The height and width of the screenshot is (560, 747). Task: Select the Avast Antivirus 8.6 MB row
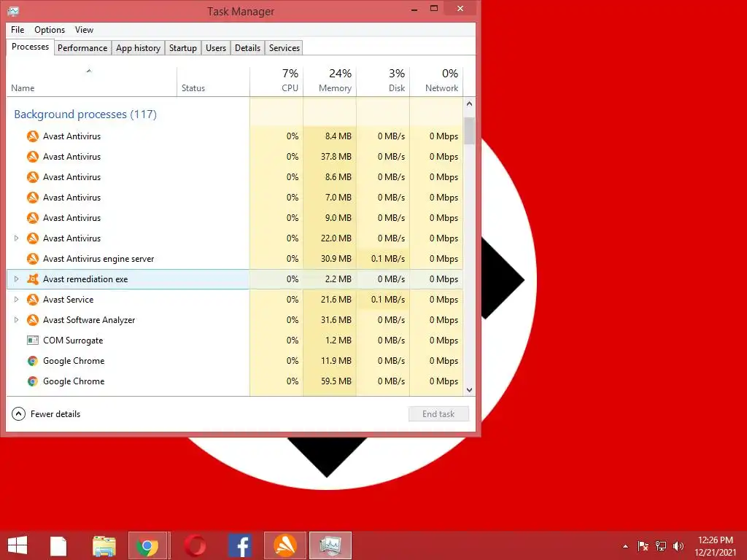[x=235, y=176]
